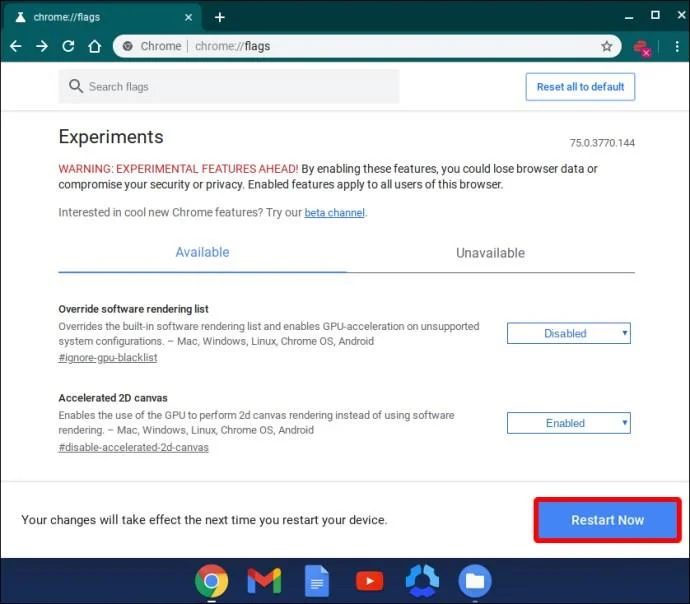
Task: Switch to the Unavailable tab
Action: pyautogui.click(x=491, y=253)
